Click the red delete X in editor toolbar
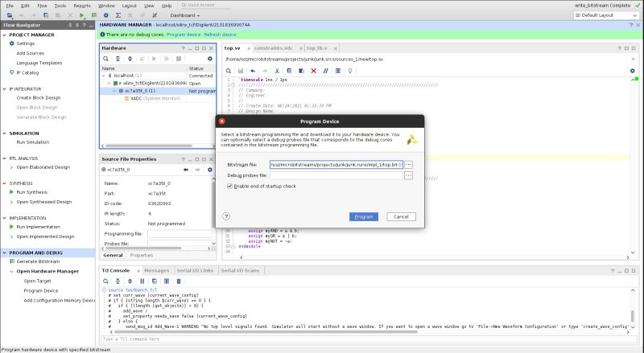 point(313,71)
